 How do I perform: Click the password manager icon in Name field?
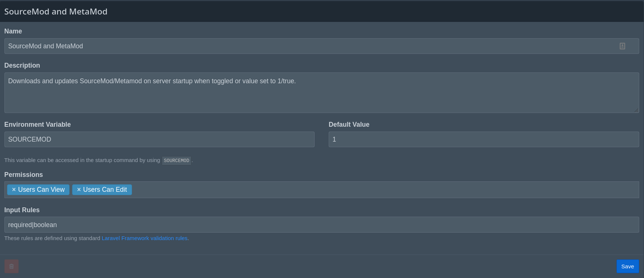622,46
